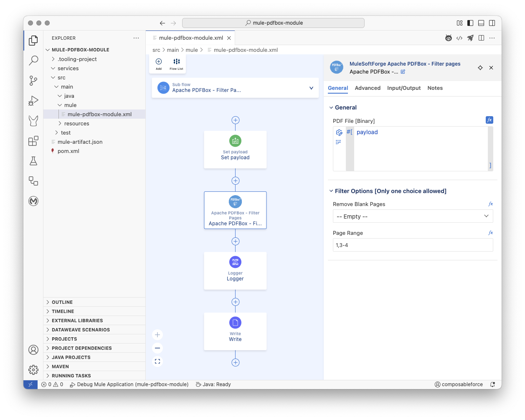Open the Flow List from canvas toolbar
This screenshot has height=420, width=525.
click(x=176, y=61)
